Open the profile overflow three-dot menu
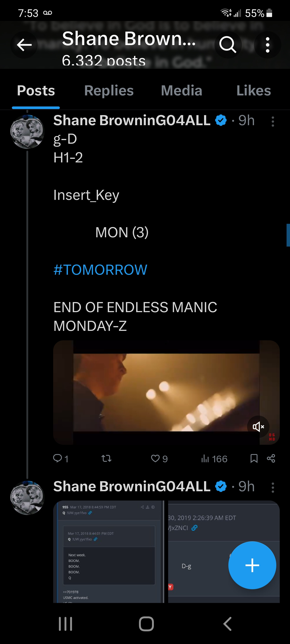 267,45
